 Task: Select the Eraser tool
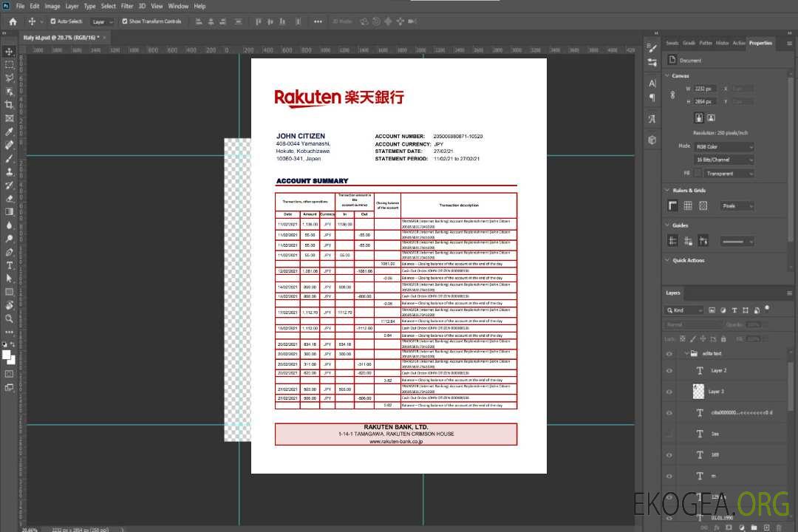pyautogui.click(x=9, y=199)
